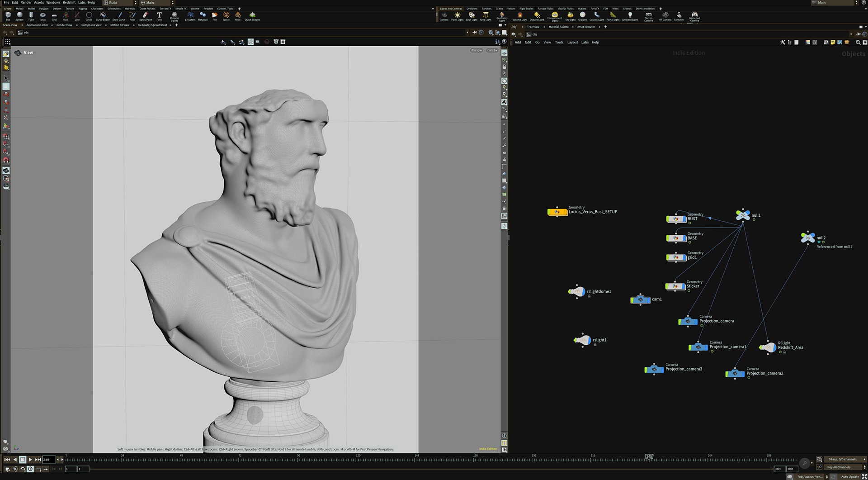Open the Spray Paint tool

pyautogui.click(x=146, y=16)
